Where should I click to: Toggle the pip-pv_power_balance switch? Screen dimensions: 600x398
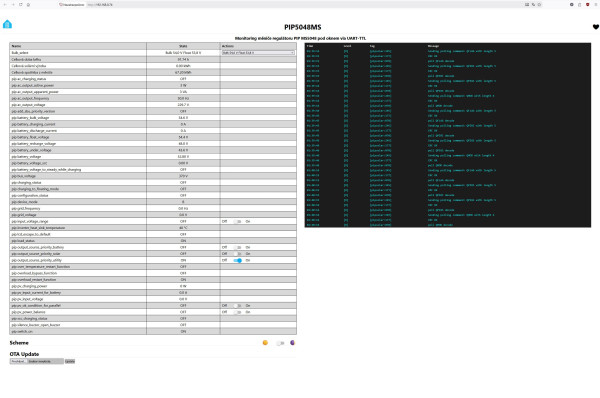coord(237,312)
